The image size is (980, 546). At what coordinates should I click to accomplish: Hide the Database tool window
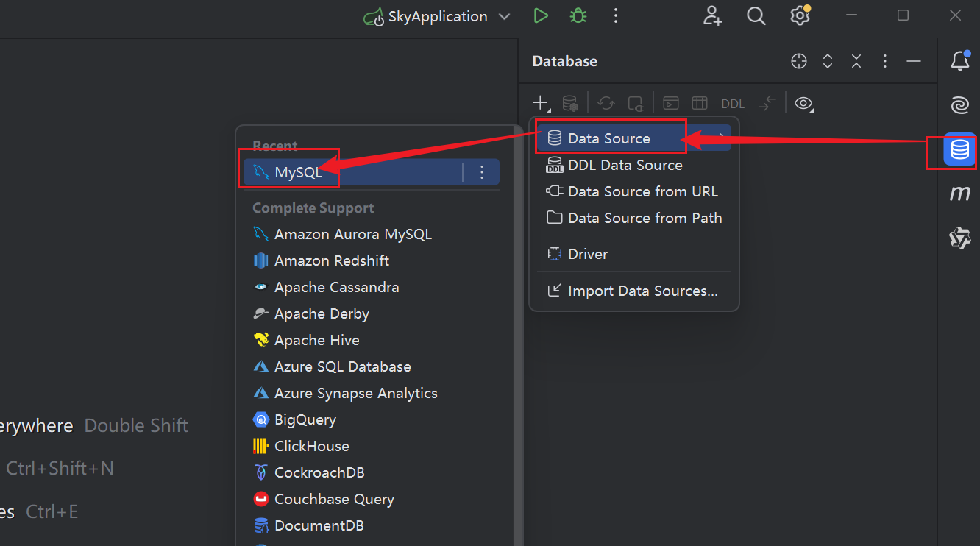[x=914, y=62]
